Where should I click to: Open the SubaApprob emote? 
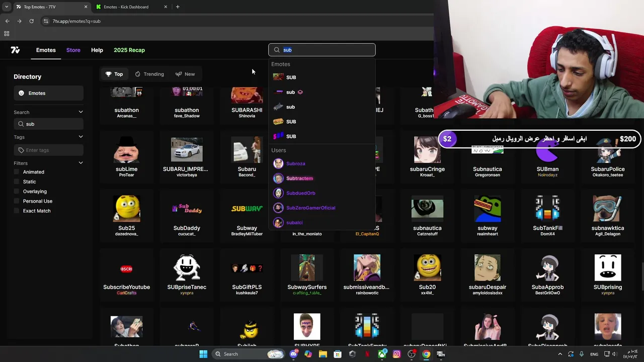click(547, 274)
